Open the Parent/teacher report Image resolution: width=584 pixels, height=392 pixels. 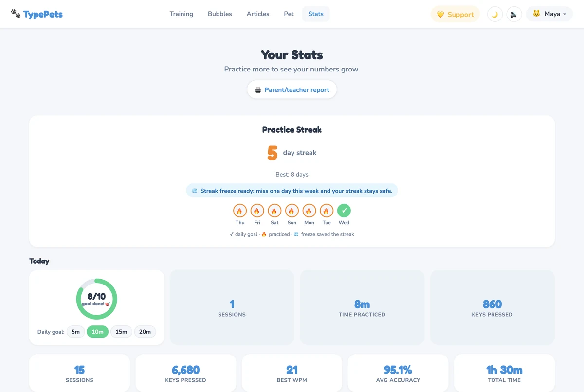pos(292,89)
